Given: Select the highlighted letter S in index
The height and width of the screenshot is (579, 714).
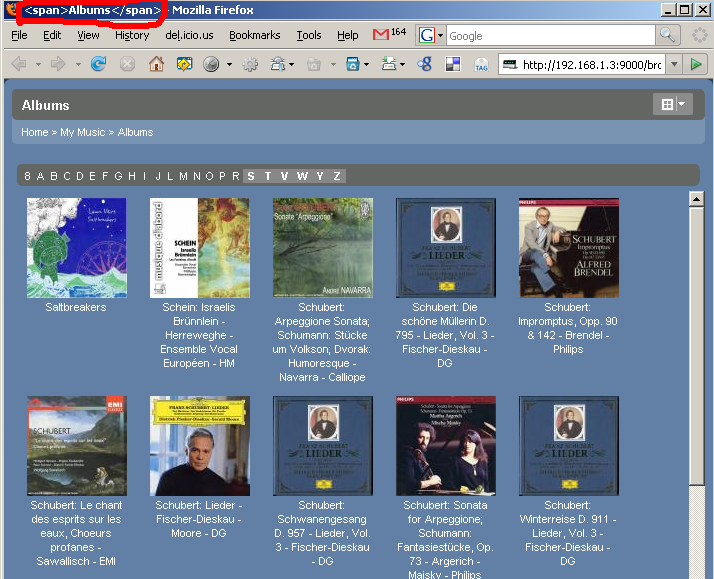Looking at the screenshot, I should (251, 176).
